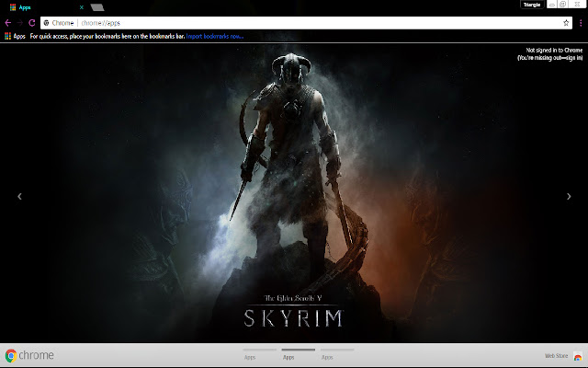The image size is (588, 368).
Task: Close the Apps browser tab
Action: point(82,6)
